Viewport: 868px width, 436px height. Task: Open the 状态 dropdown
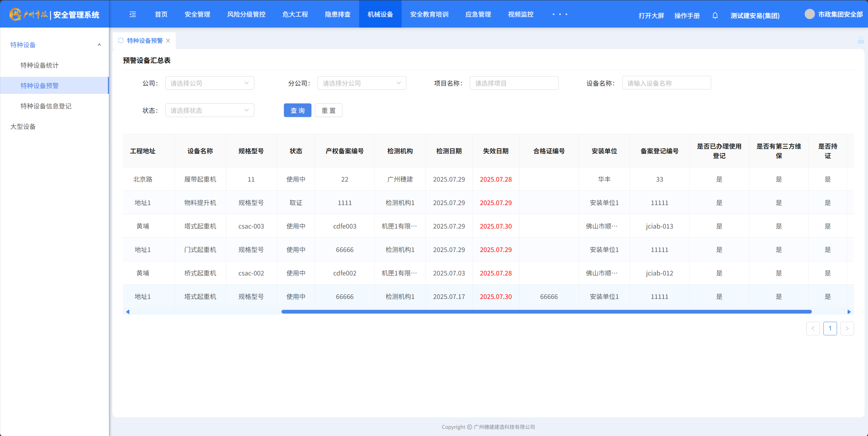[210, 110]
